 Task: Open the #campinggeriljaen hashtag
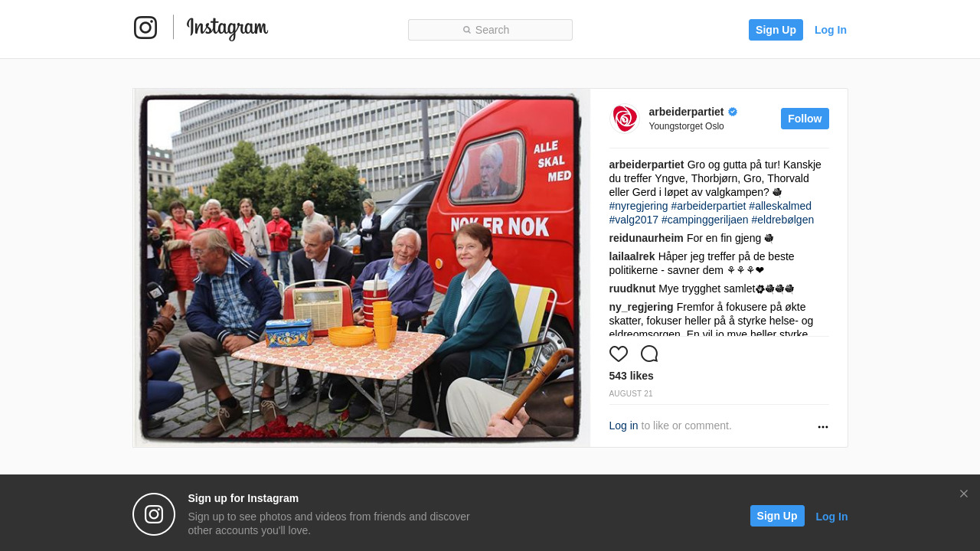coord(704,220)
